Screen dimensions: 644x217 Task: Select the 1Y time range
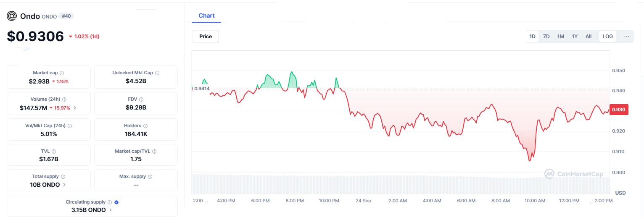[x=575, y=37]
